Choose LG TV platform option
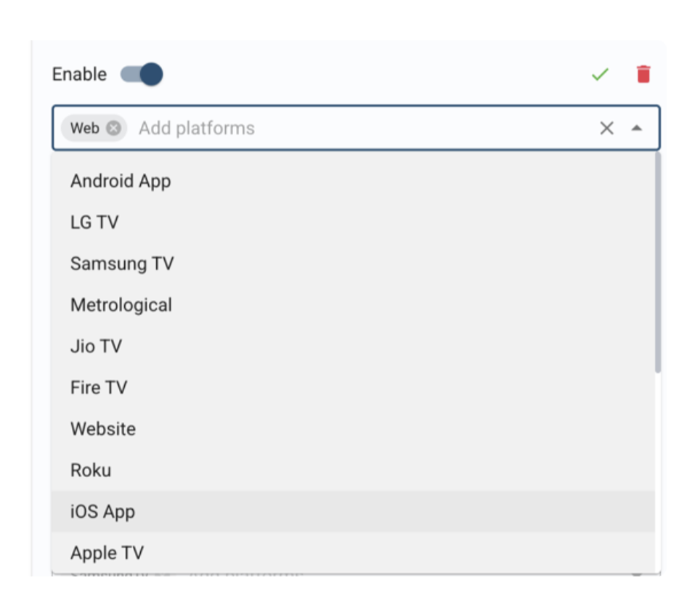 tap(353, 222)
